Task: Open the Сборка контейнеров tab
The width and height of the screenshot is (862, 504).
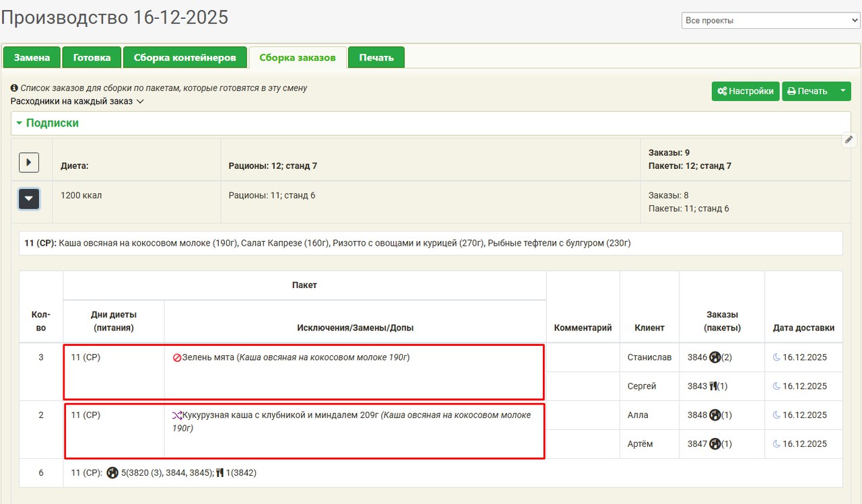Action: 185,58
